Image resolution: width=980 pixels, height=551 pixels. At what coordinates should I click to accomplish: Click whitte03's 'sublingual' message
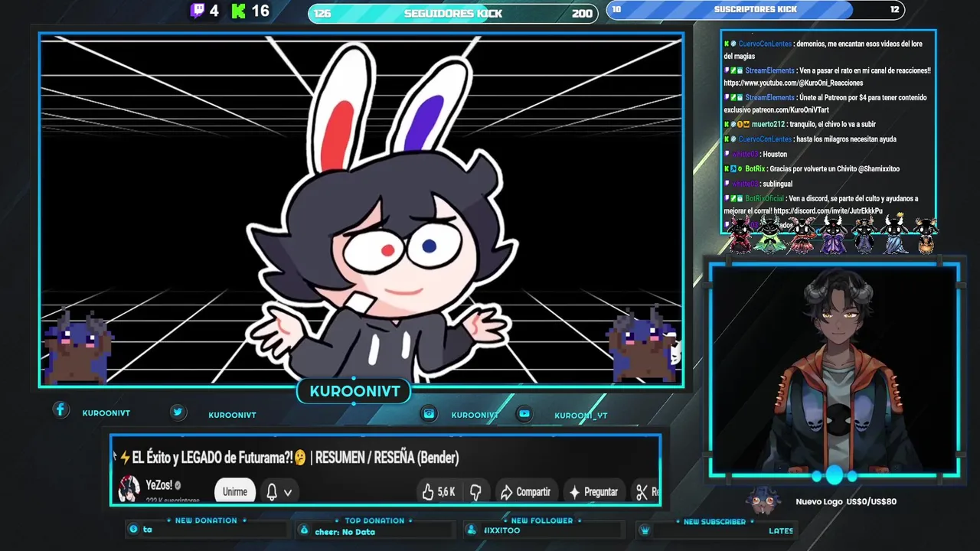[x=777, y=184]
